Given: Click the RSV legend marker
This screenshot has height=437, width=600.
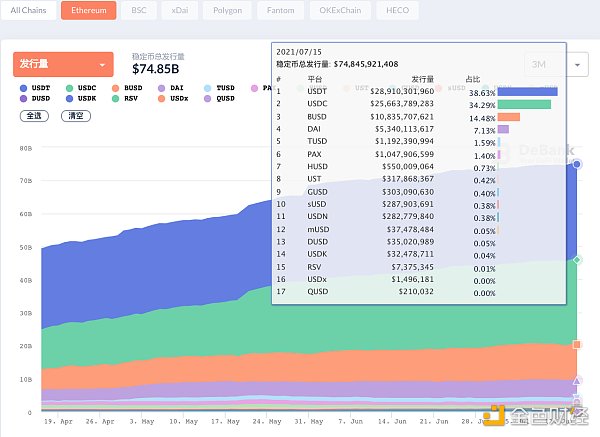Looking at the screenshot, I should (116, 99).
